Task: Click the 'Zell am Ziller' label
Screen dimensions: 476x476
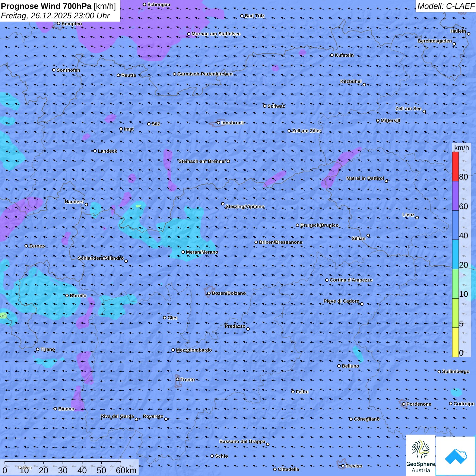Action: [x=306, y=131]
